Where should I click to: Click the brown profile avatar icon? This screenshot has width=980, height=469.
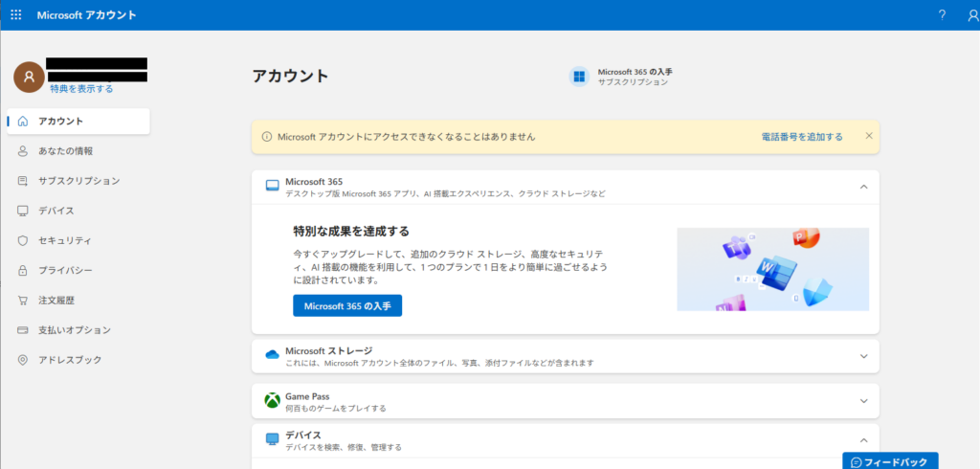[29, 77]
